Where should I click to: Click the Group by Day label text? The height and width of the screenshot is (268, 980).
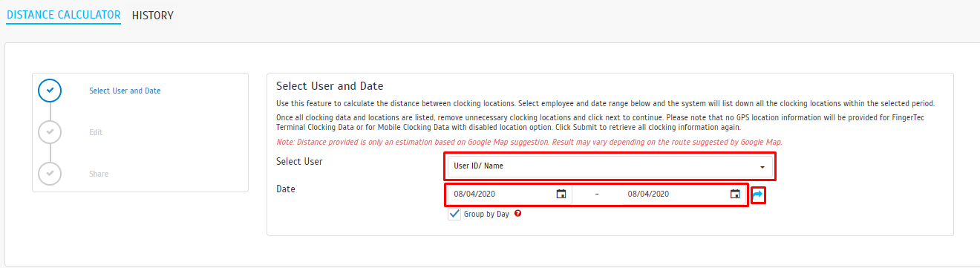pos(486,214)
